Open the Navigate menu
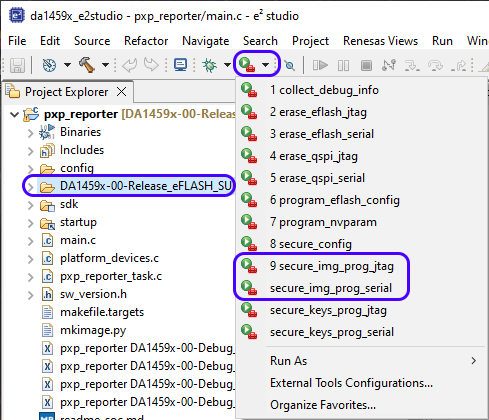Viewport: 489px width, 420px height. pos(206,41)
